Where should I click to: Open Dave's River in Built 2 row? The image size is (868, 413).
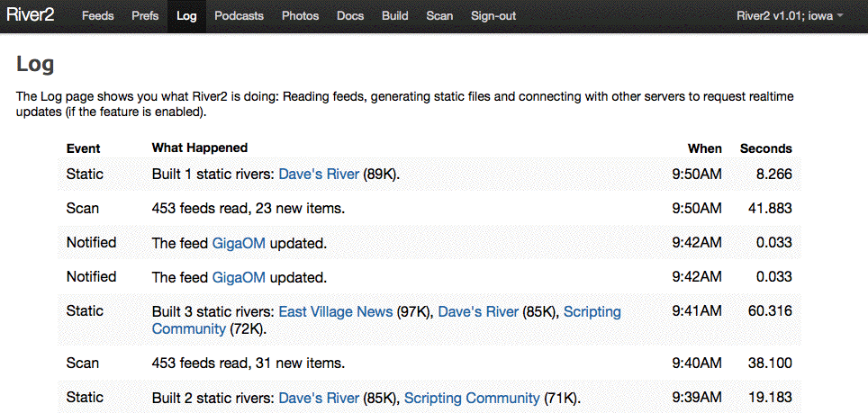[319, 398]
